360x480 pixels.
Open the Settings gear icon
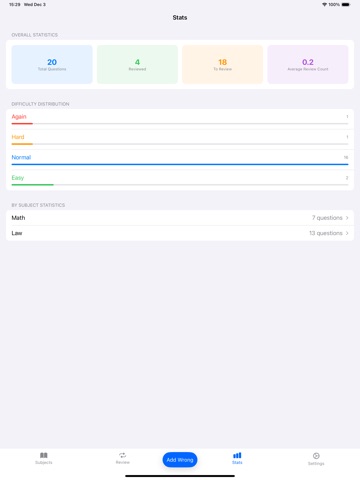pos(316,455)
